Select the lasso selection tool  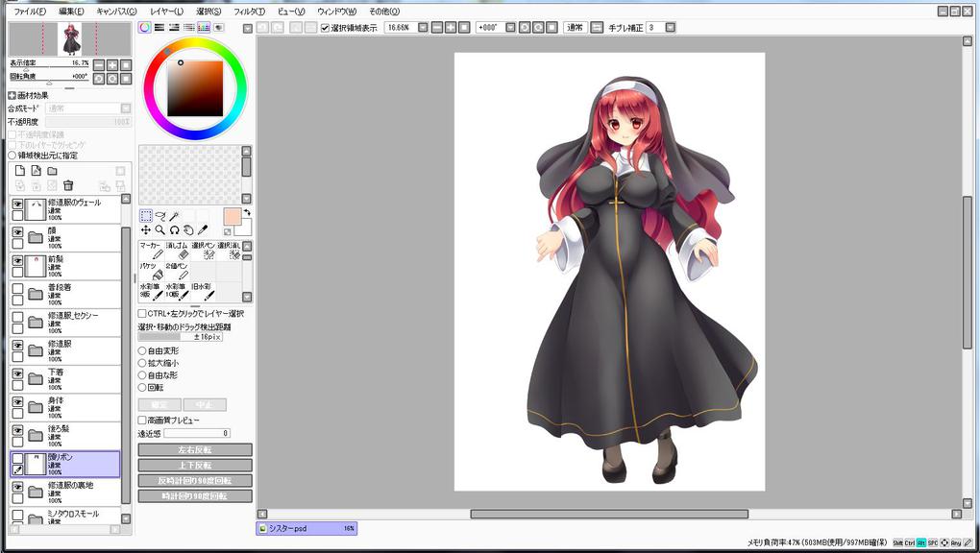160,216
